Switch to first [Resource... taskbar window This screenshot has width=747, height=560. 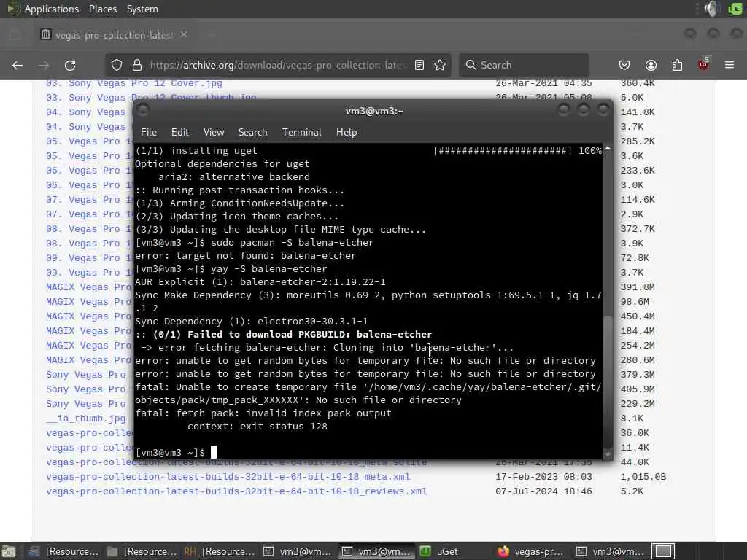tap(63, 551)
